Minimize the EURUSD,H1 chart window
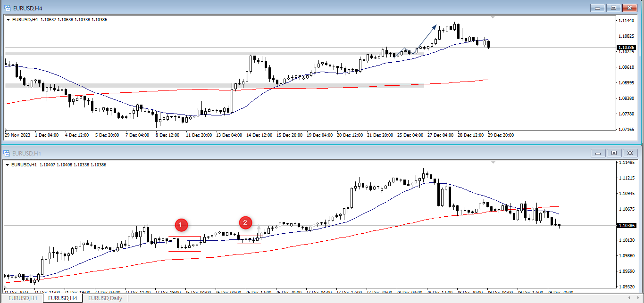 coord(598,153)
